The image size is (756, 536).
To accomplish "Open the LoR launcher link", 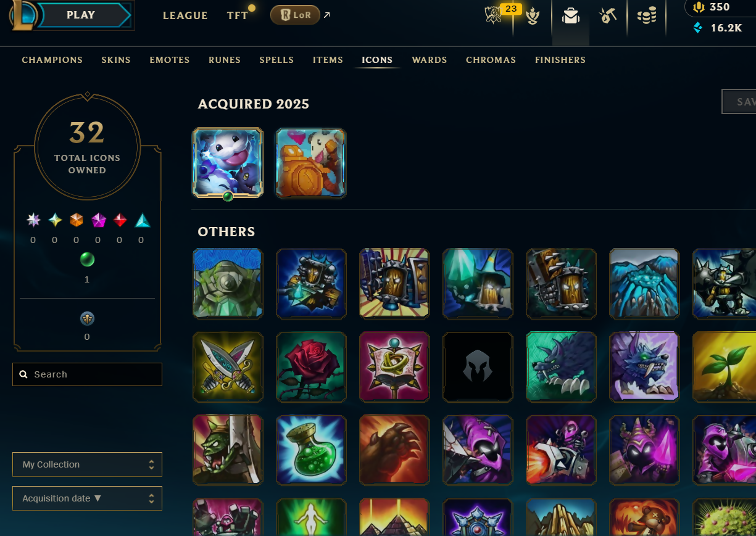I will [301, 15].
